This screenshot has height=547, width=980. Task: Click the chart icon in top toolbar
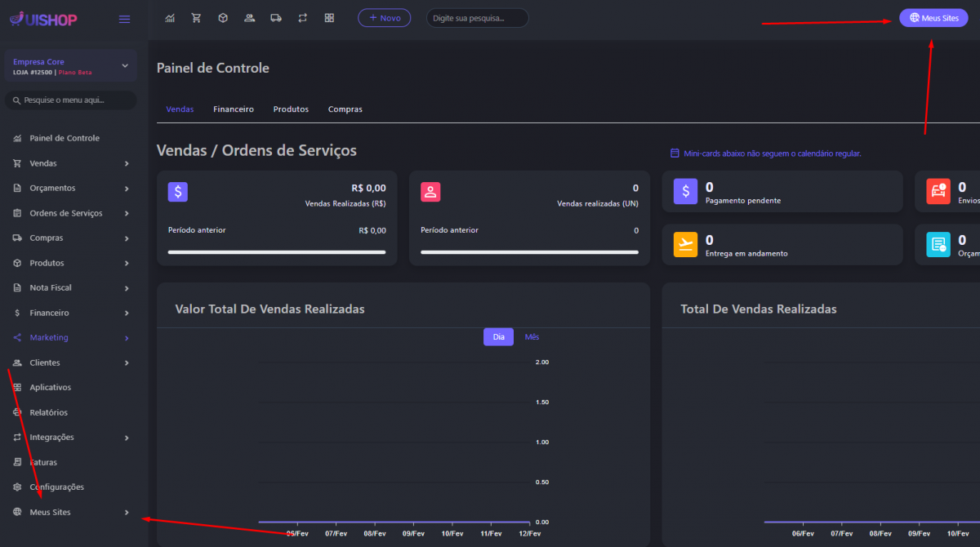170,18
